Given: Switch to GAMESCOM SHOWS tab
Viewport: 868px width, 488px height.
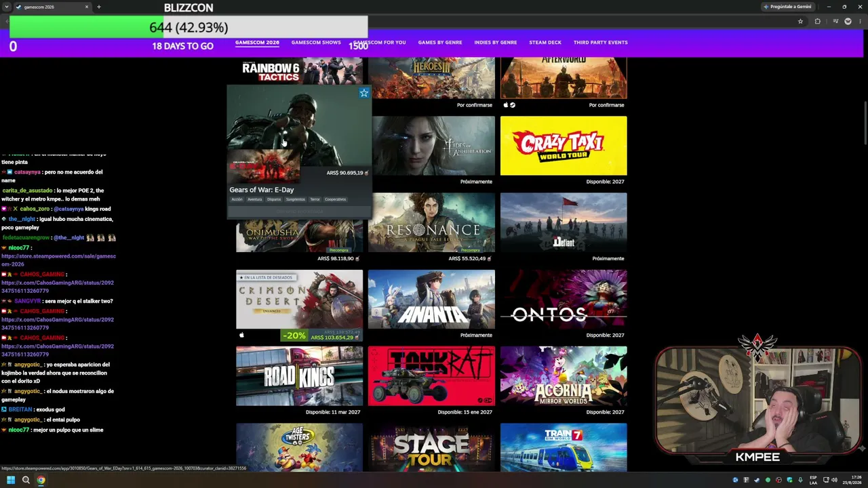Looking at the screenshot, I should pyautogui.click(x=316, y=42).
